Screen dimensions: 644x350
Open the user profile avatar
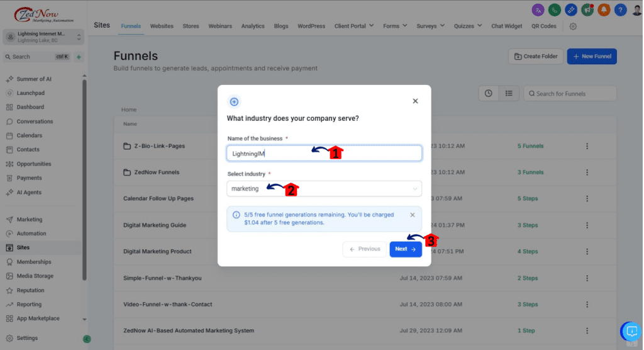pyautogui.click(x=637, y=10)
